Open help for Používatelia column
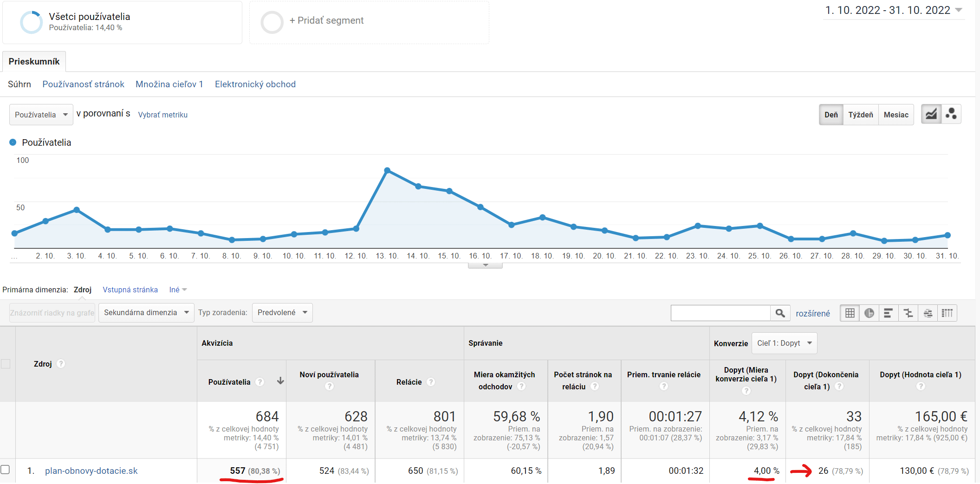This screenshot has width=980, height=484. click(260, 382)
